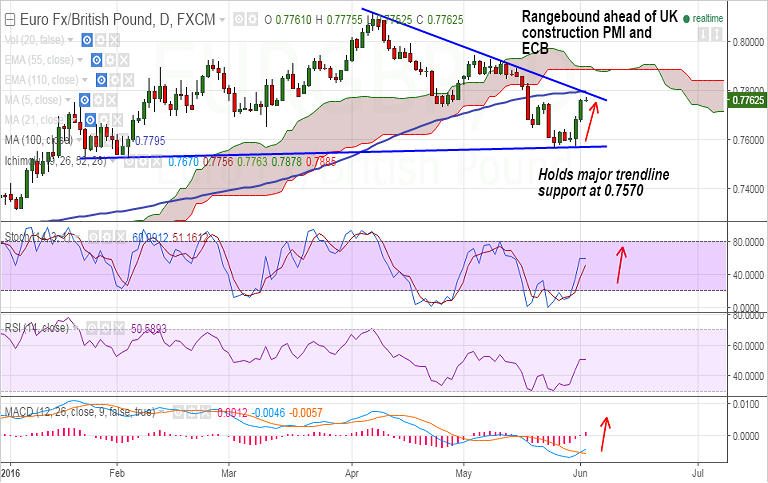This screenshot has width=768, height=483.
Task: Open the Stoch (14, 3, 1) dropdown arrow
Action: point(76,238)
